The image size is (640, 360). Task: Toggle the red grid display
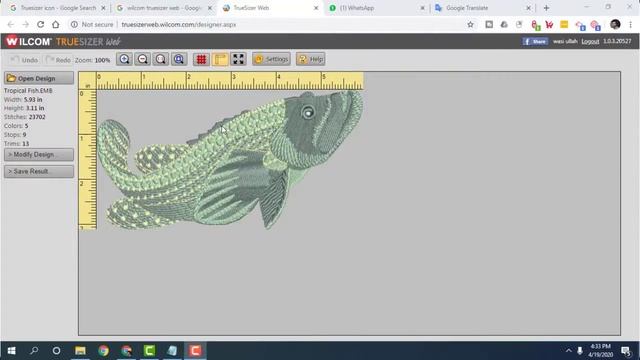click(201, 59)
